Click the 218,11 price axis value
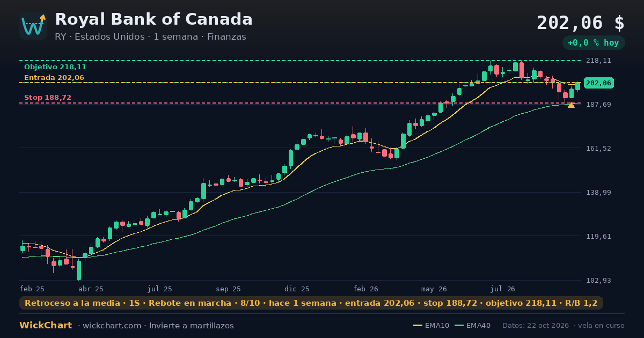 (x=598, y=61)
